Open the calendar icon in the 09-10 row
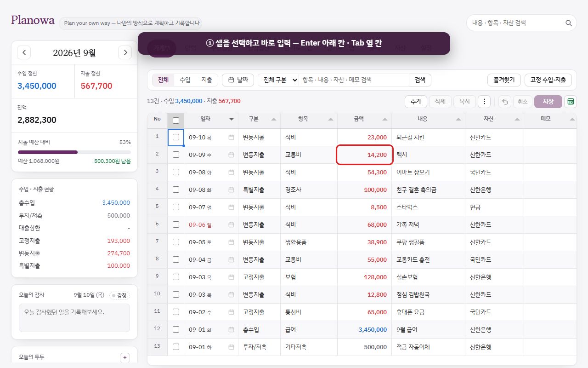This screenshot has width=588, height=368. tap(231, 137)
